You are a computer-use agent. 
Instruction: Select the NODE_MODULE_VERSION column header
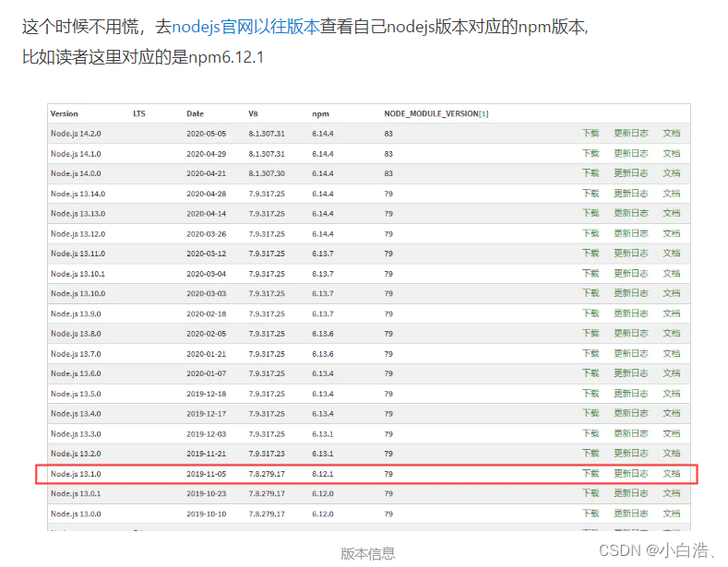[431, 113]
